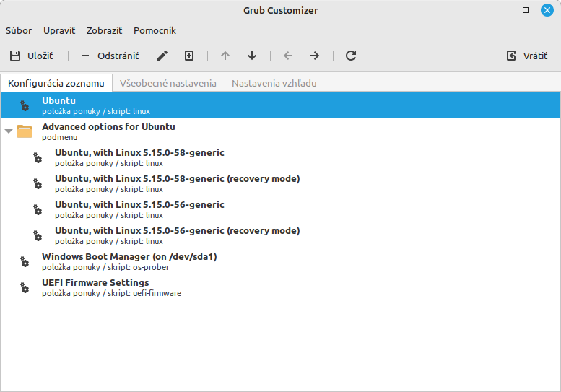Viewport: 561px width, 392px height.
Task: Open the Upraviť menu
Action: [59, 30]
